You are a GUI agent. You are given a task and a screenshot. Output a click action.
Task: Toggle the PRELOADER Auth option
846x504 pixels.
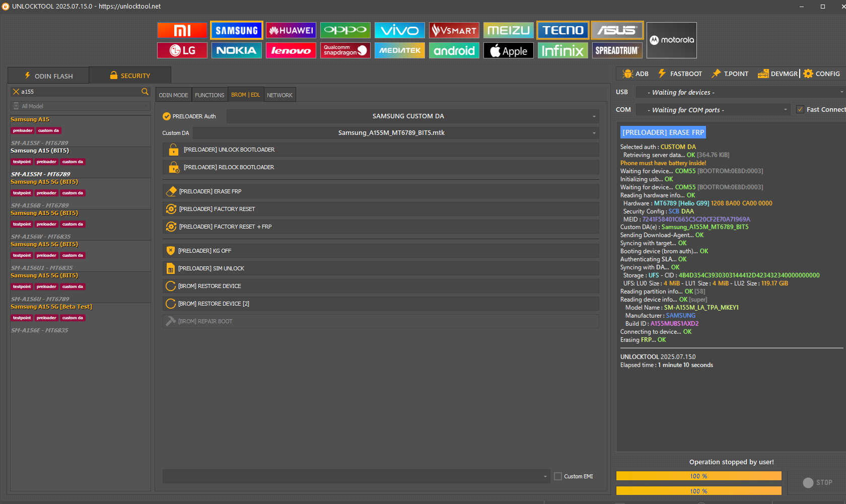coord(189,116)
